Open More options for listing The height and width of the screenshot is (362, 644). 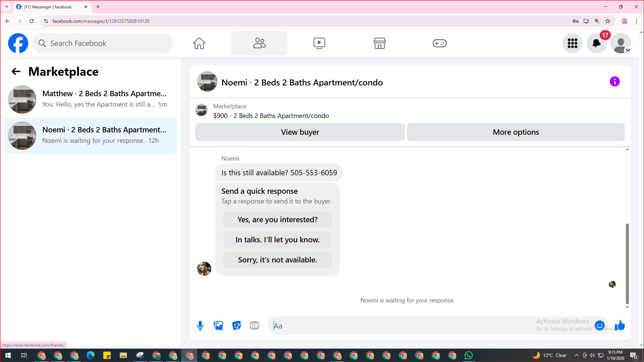tap(516, 132)
